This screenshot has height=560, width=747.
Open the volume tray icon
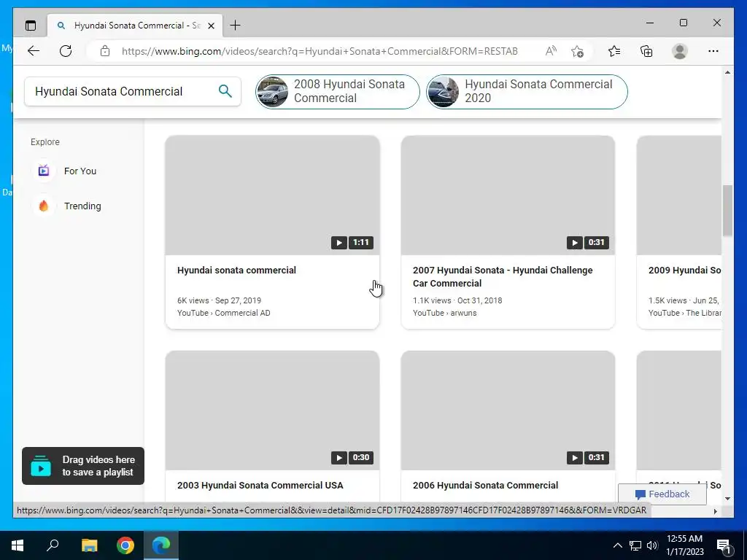click(x=652, y=545)
